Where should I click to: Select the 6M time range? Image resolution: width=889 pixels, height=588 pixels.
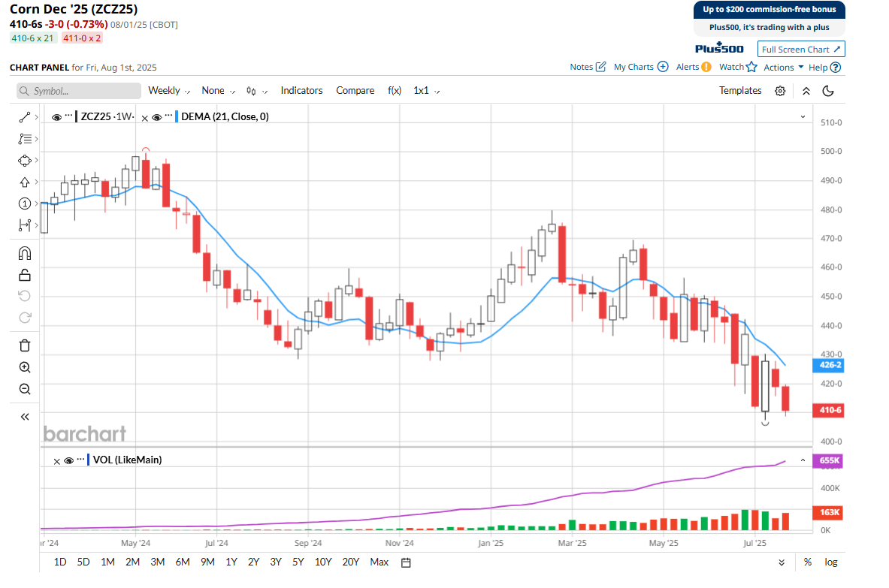point(182,562)
